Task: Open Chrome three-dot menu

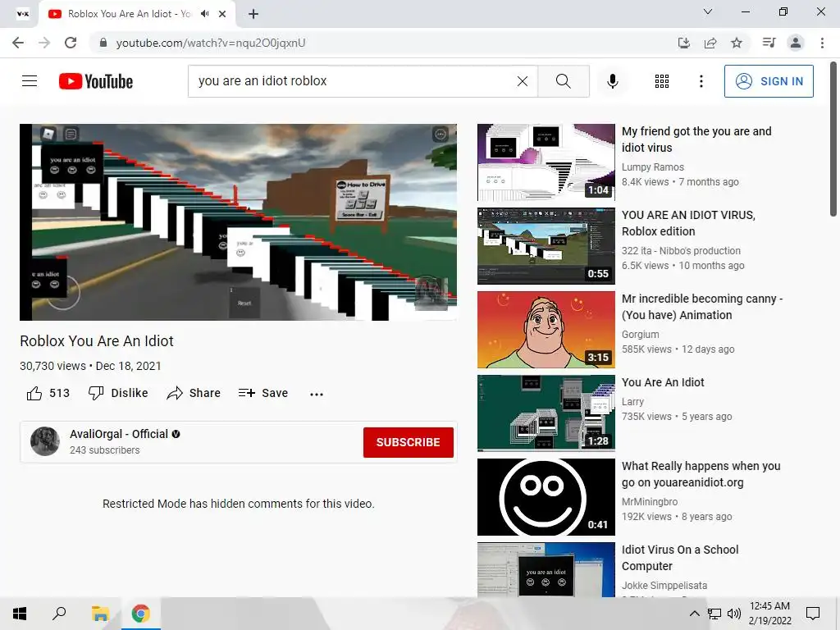Action: [822, 43]
